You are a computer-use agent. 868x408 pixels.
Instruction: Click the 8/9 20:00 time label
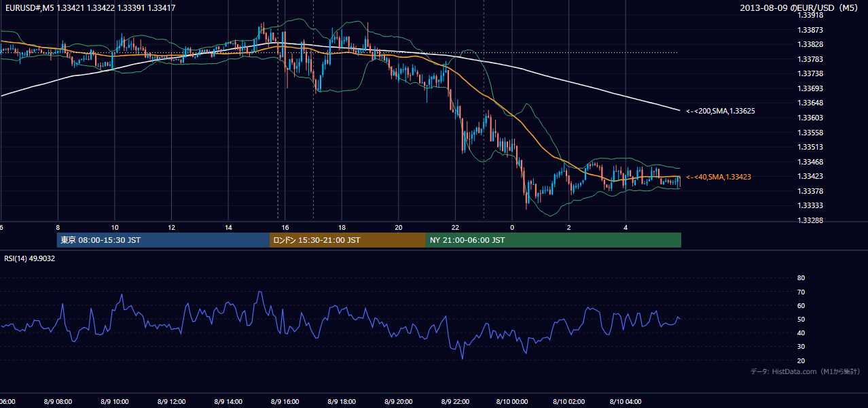pos(399,401)
